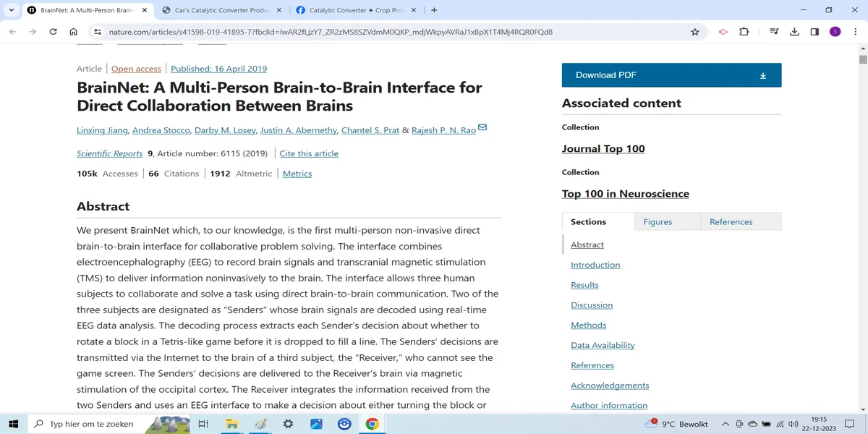The width and height of the screenshot is (868, 434).
Task: Close the Car's Catalytic Converter tab
Action: (279, 10)
